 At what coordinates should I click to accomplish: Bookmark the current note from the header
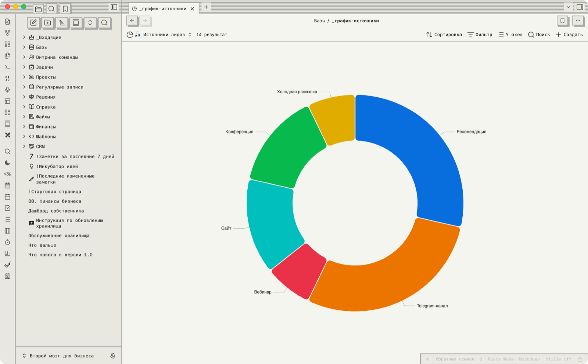pos(562,21)
